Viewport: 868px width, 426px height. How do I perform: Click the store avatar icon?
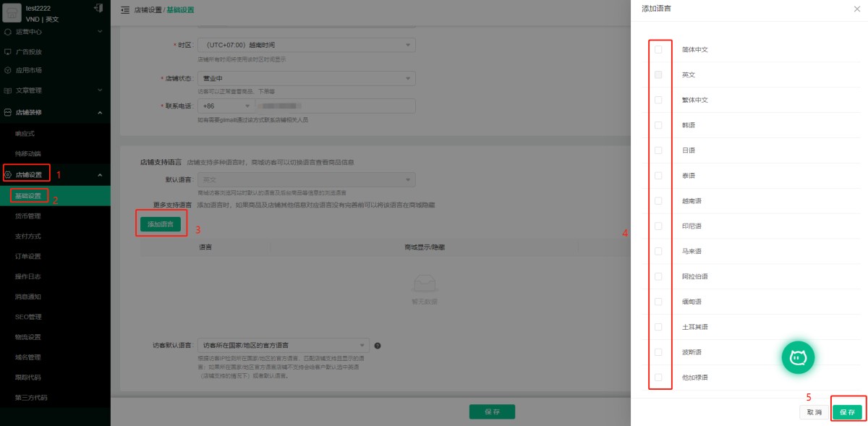[x=12, y=14]
